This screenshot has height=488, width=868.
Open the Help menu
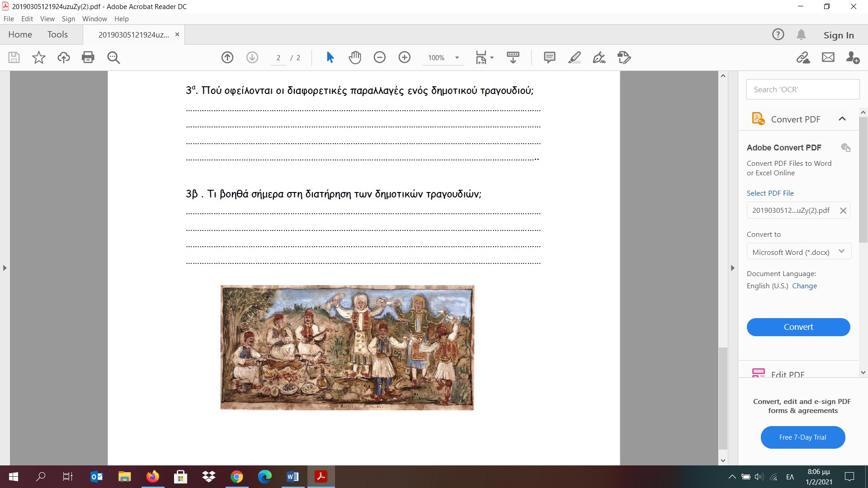121,19
